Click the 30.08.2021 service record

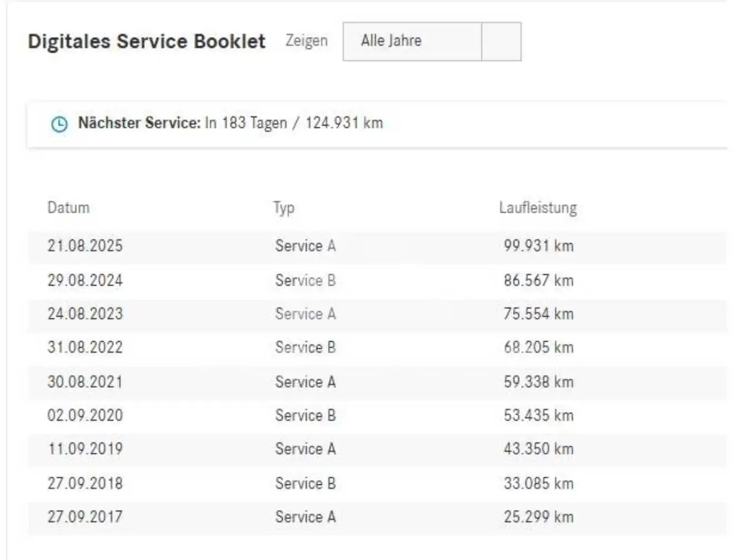click(377, 382)
